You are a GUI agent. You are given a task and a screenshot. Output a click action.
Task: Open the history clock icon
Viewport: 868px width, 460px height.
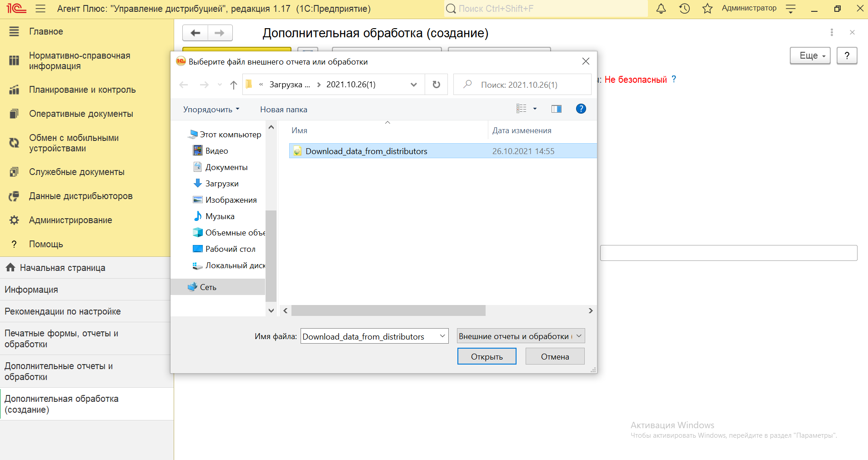684,9
